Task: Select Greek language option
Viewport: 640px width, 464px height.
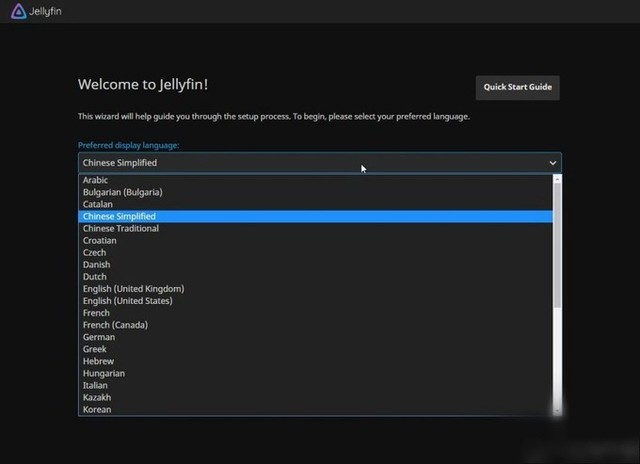Action: [x=315, y=349]
